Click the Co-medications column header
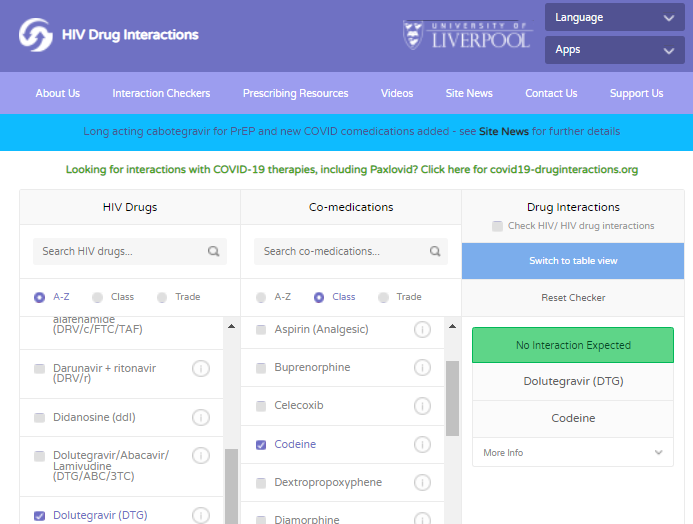693x524 pixels. (x=351, y=207)
